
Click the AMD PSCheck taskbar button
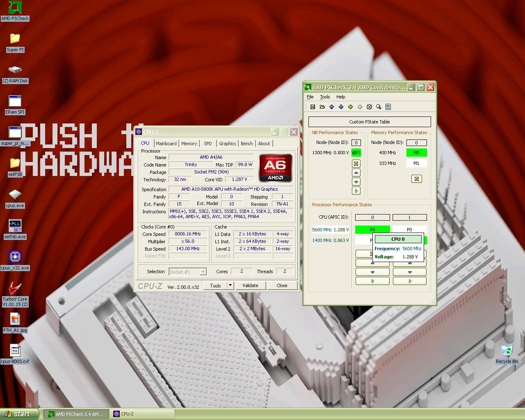coord(76,414)
